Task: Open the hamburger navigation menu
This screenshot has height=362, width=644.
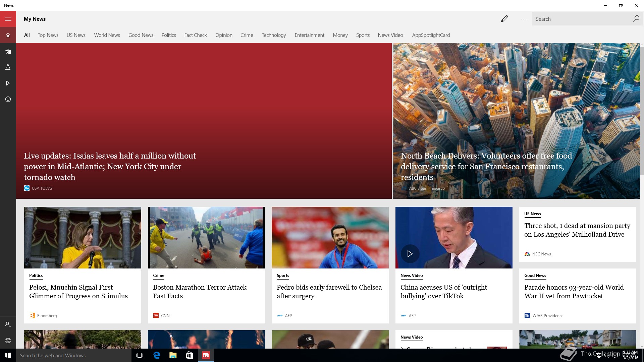Action: click(8, 19)
